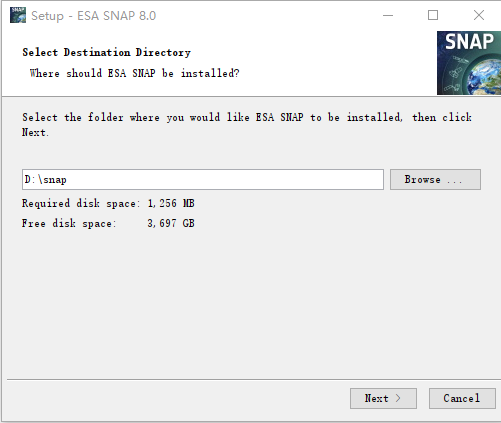Minimize the ESA SNAP Setup window
The image size is (501, 423).
click(388, 15)
